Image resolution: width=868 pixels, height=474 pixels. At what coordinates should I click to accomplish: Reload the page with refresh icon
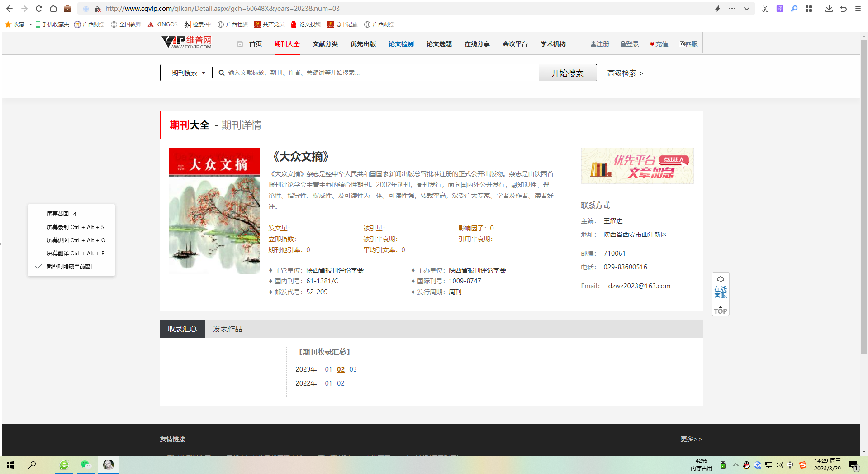tap(39, 9)
